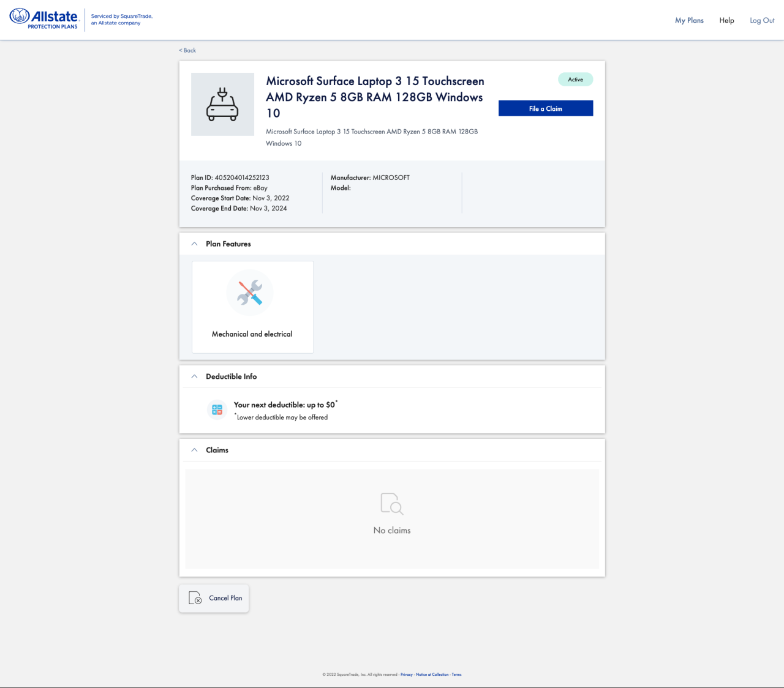Click the Active status badge
Image resolution: width=784 pixels, height=688 pixels.
pyautogui.click(x=575, y=79)
